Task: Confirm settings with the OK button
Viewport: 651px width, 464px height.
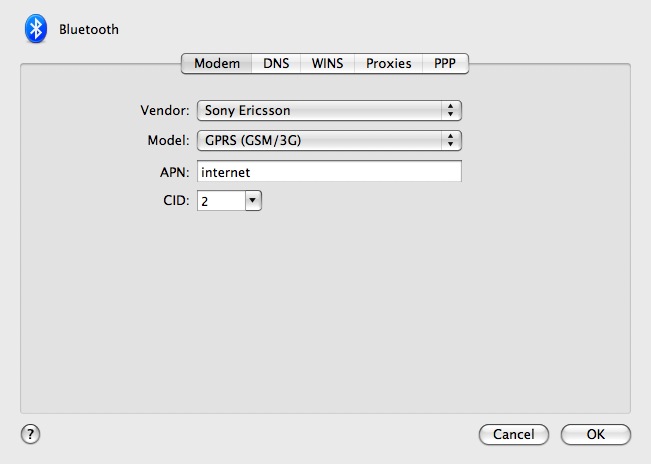Action: click(x=596, y=435)
